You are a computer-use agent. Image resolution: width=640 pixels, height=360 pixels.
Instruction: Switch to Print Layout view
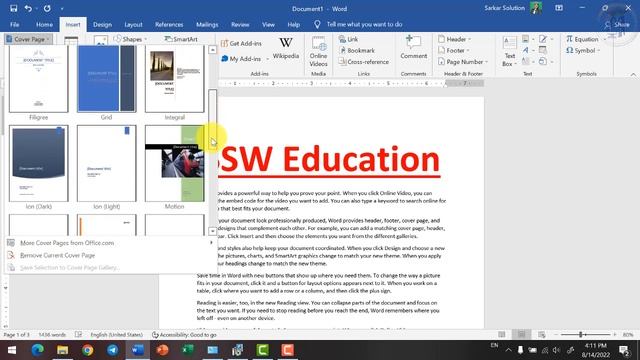click(522, 335)
